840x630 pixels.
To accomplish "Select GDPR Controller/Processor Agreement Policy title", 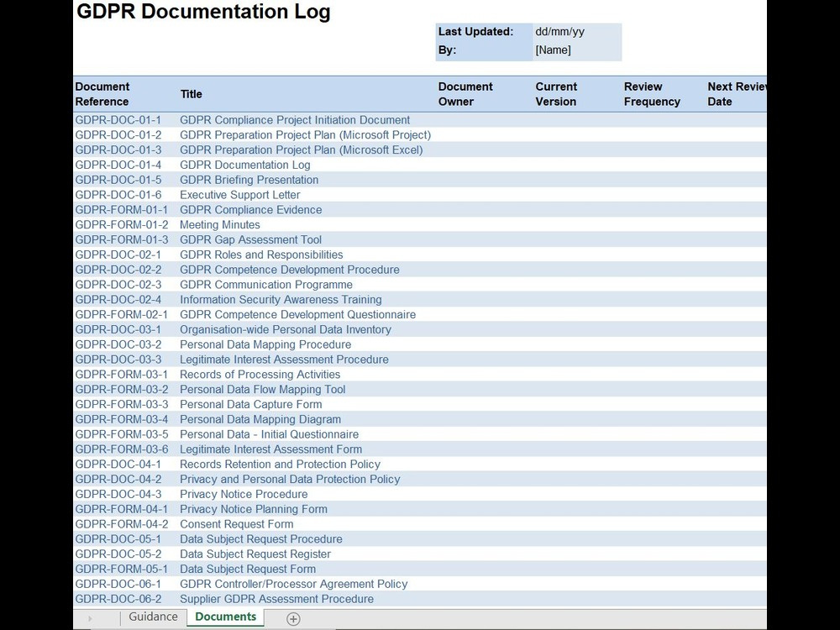I will pyautogui.click(x=293, y=585).
